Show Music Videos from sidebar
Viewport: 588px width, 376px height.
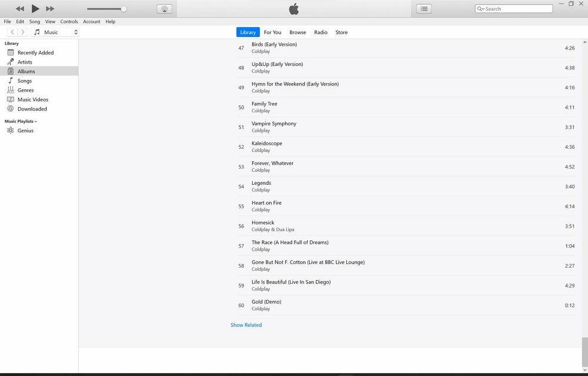pyautogui.click(x=32, y=99)
